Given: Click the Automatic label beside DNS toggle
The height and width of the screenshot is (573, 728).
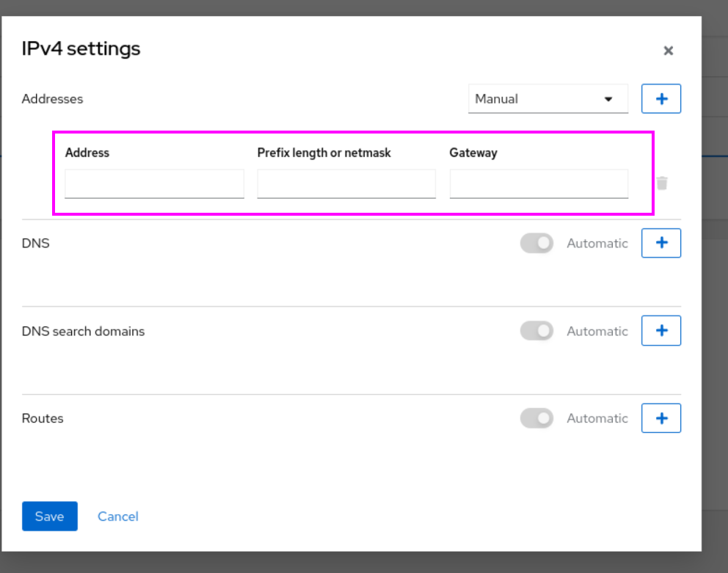Looking at the screenshot, I should (597, 244).
